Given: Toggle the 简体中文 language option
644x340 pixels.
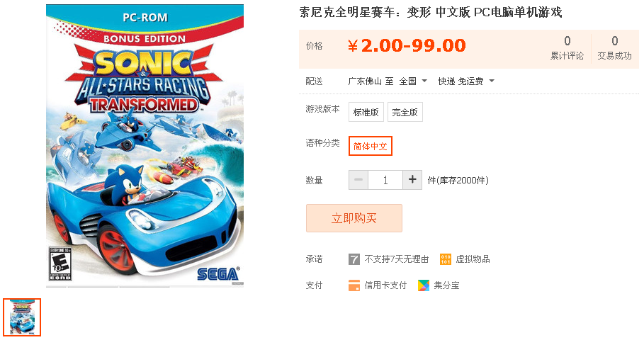Looking at the screenshot, I should [371, 146].
